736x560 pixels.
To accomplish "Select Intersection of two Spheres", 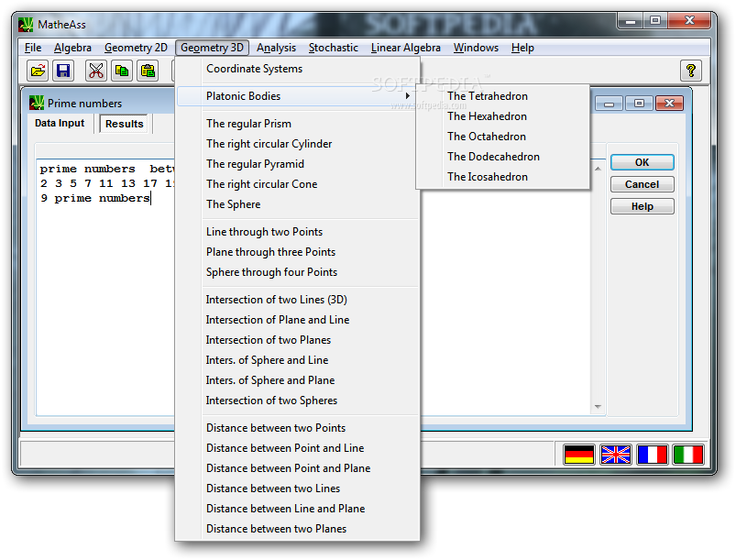I will pyautogui.click(x=298, y=401).
